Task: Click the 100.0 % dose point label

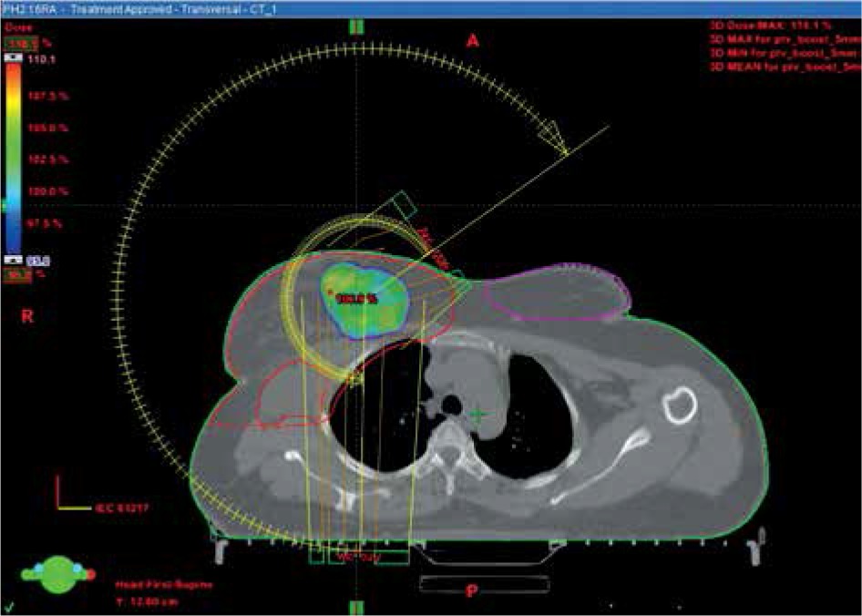Action: point(356,298)
